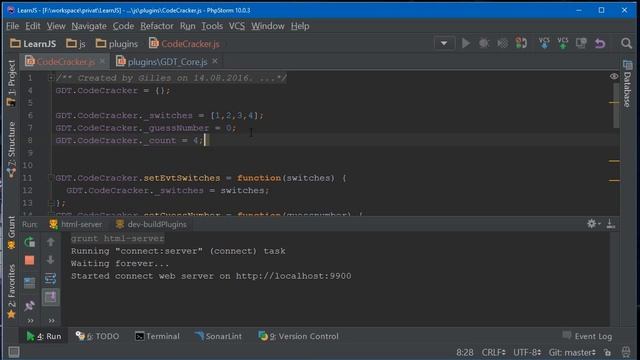Toggle Scroll to the End in Run console
Image resolution: width=640 pixels, height=360 pixels.
pyautogui.click(x=51, y=297)
